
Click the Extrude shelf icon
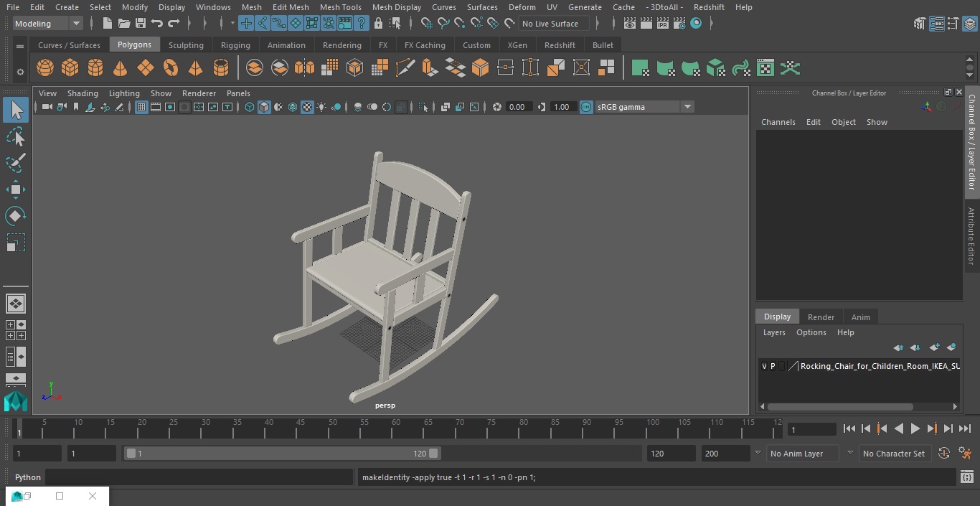(430, 68)
